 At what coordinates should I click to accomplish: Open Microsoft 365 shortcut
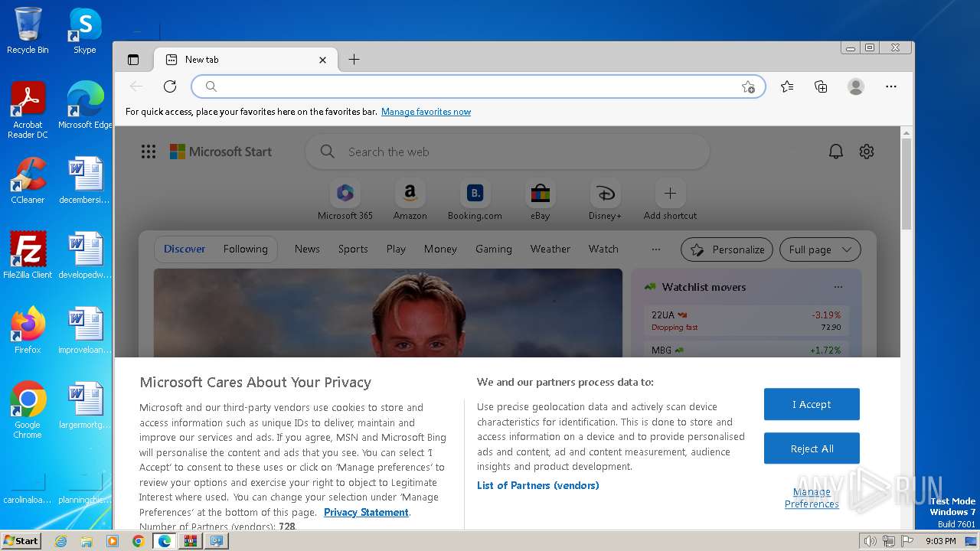click(x=345, y=200)
